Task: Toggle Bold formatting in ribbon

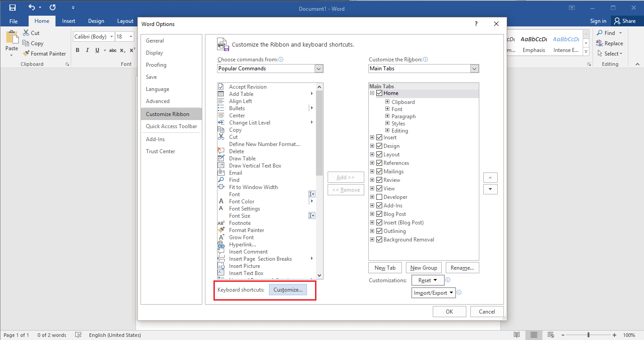Action: tap(77, 50)
